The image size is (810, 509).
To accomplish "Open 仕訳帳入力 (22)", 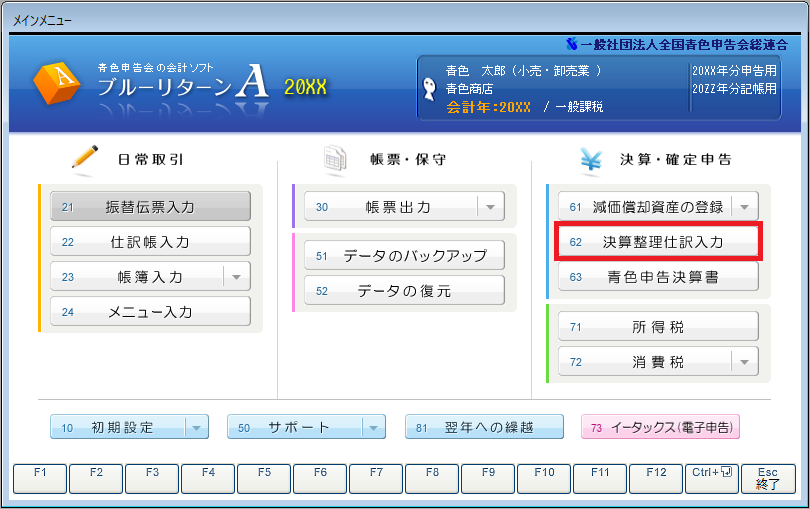I will pyautogui.click(x=150, y=242).
